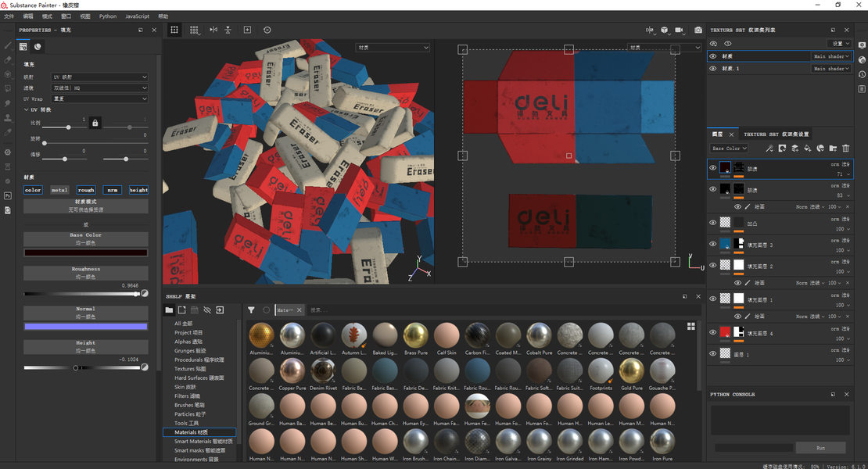Open the UV Wrap dropdown
The height and width of the screenshot is (469, 868).
click(99, 98)
